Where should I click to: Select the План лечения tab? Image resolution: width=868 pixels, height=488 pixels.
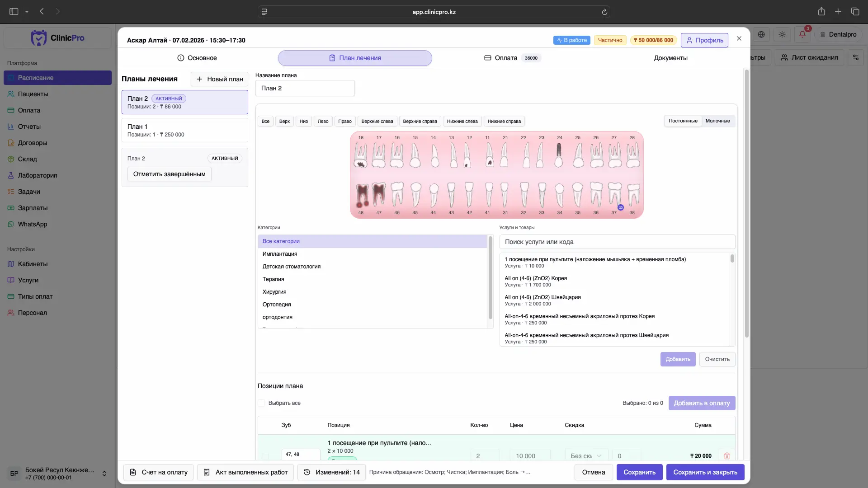pos(355,58)
